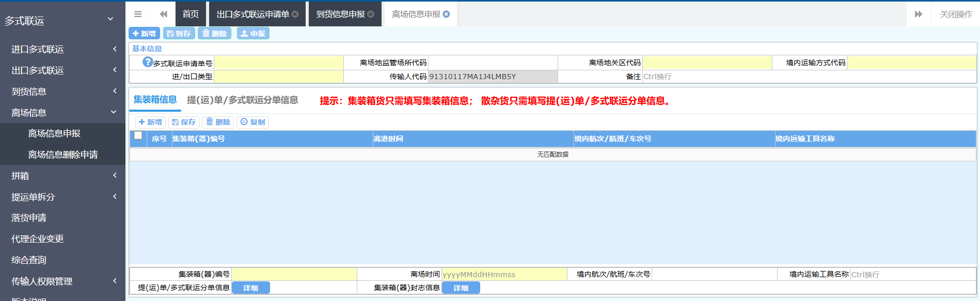Click the bottom 境内运输工具名称 input field
Screen dimensions: 980x301
(913, 274)
